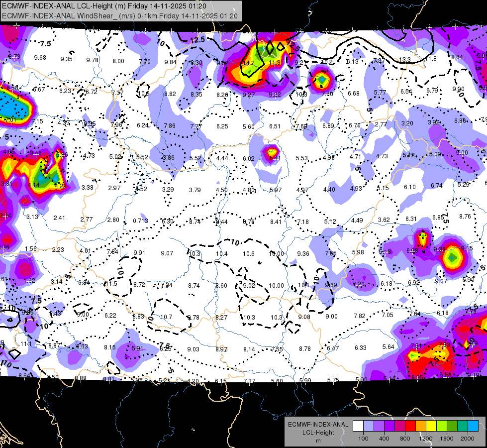Click the grid value 8.41
This screenshot has height=448, width=487.
[276, 222]
